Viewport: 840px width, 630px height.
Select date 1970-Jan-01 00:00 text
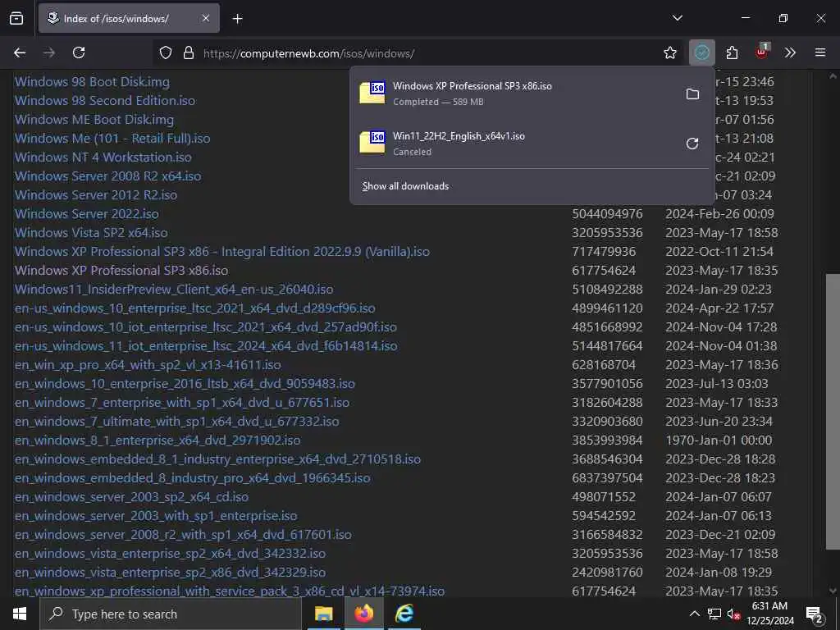click(719, 440)
